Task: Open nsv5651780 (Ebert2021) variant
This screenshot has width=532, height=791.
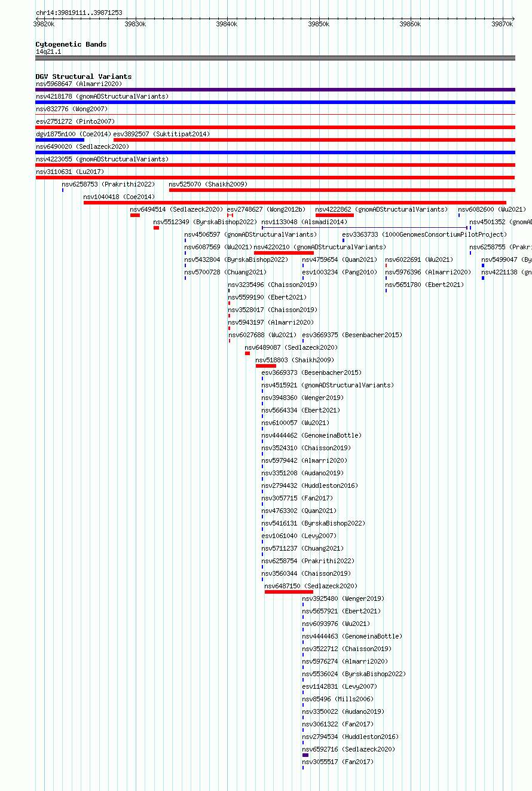Action: [x=424, y=285]
